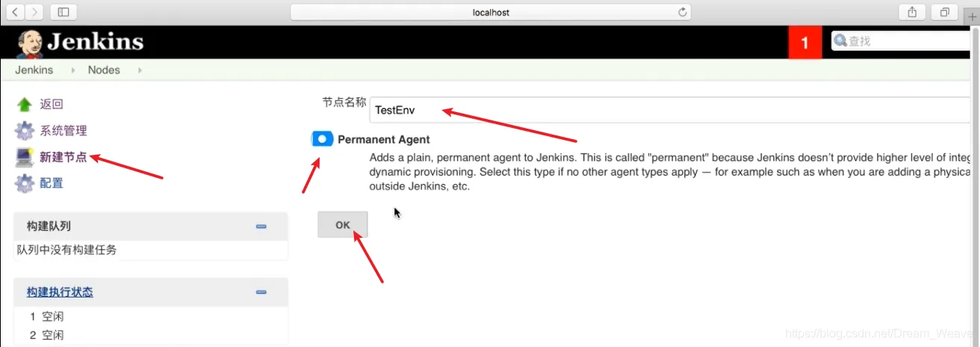Open dropdown arrow after Nodes breadcrumb
980x347 pixels.
(139, 70)
